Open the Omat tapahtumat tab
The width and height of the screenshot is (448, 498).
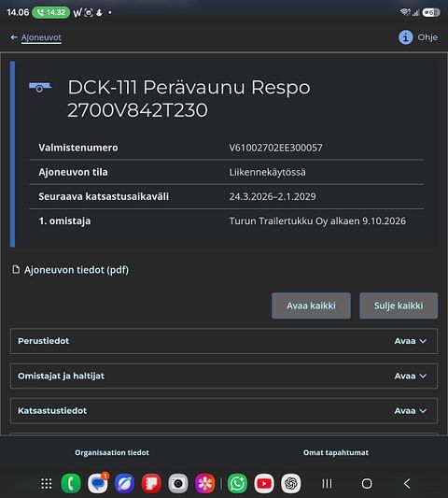tap(336, 452)
